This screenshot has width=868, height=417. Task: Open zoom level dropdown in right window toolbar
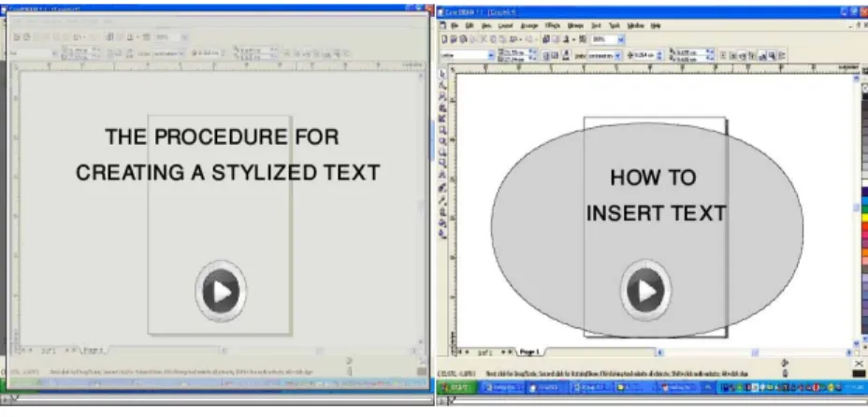621,39
